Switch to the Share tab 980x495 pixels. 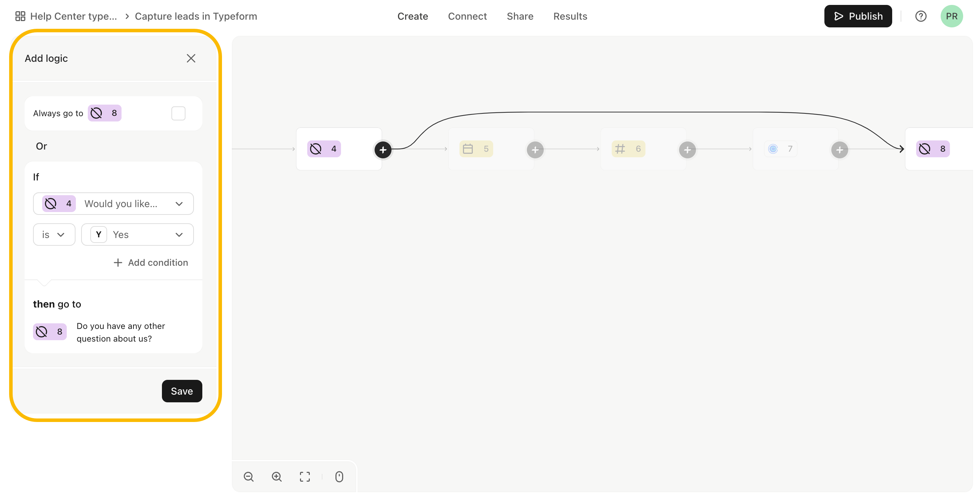coord(520,16)
